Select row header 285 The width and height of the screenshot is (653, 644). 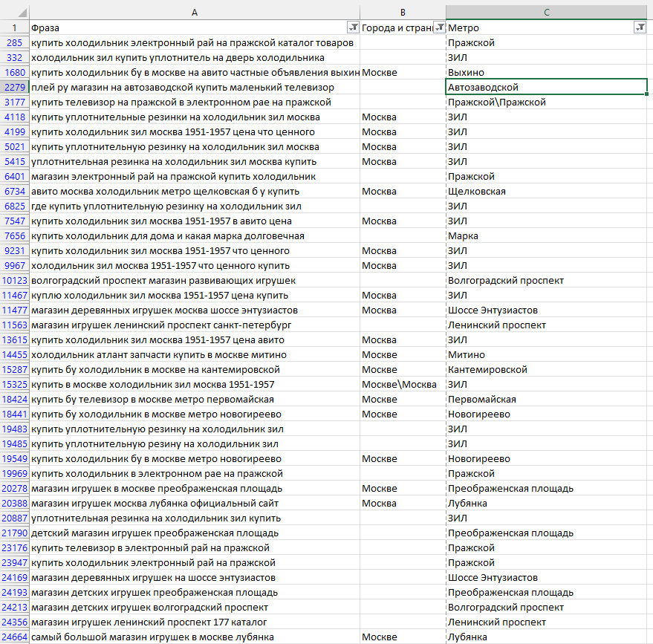tap(15, 42)
